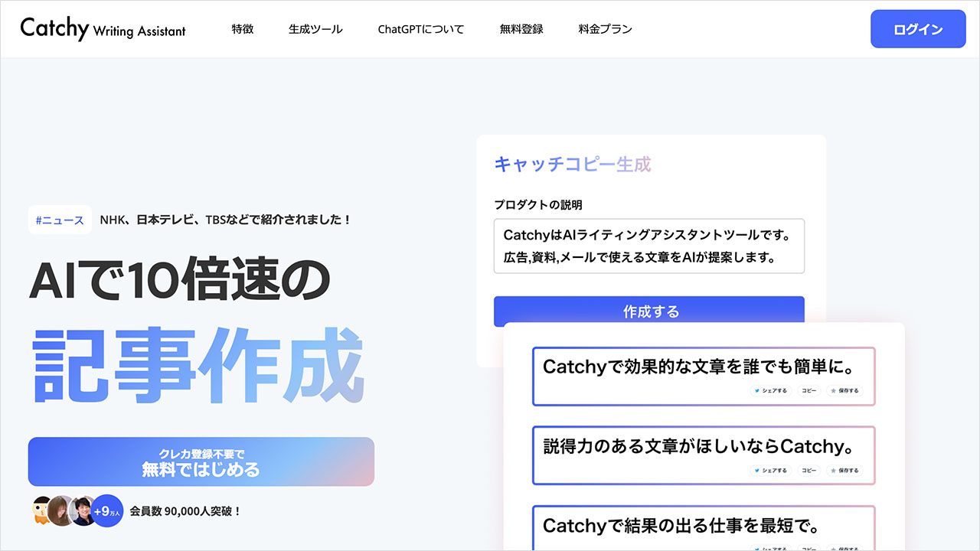The height and width of the screenshot is (551, 980).
Task: Share the 説得力のある文章 result via シェアする
Action: click(771, 470)
